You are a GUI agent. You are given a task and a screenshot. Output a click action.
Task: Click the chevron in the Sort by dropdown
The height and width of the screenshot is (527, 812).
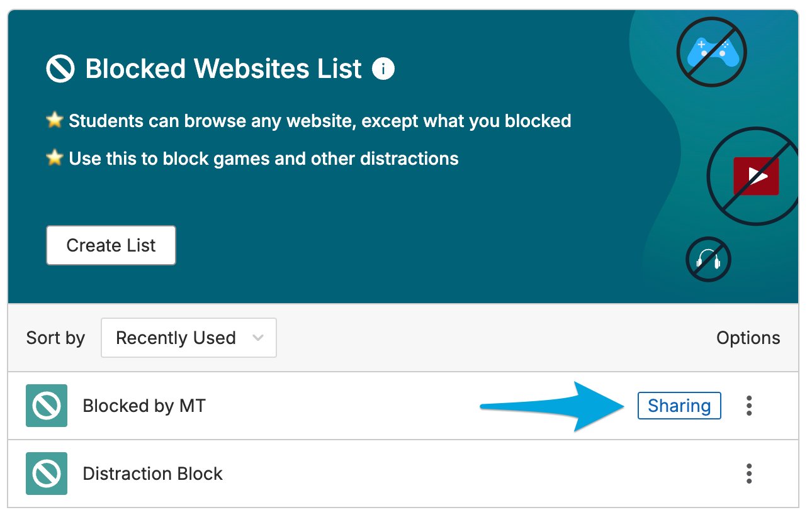pos(257,338)
